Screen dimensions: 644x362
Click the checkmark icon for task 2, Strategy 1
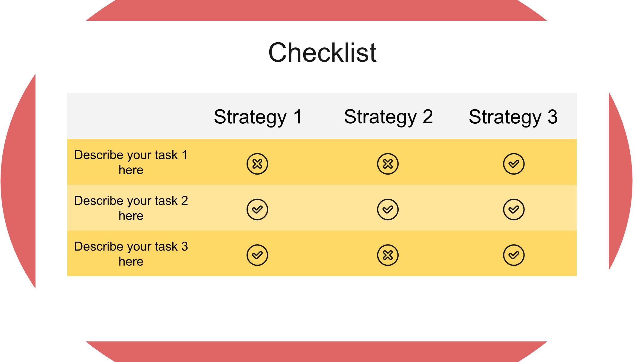[x=257, y=209]
